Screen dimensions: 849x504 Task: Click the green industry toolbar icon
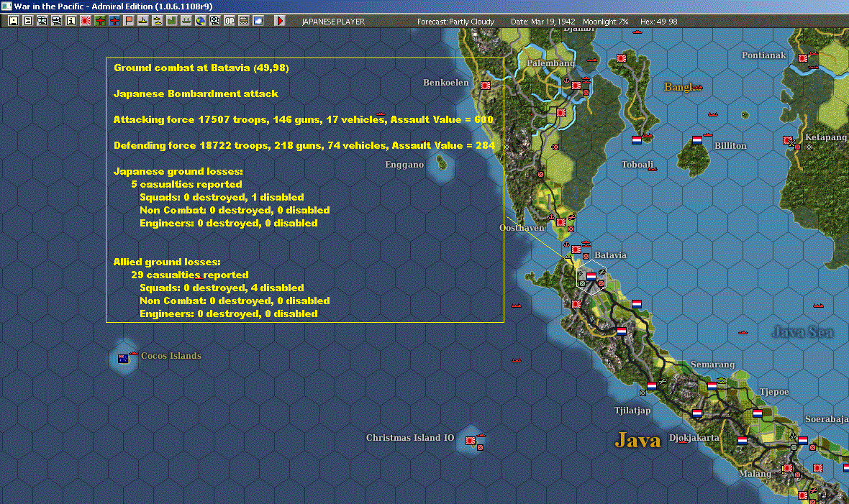(x=172, y=21)
